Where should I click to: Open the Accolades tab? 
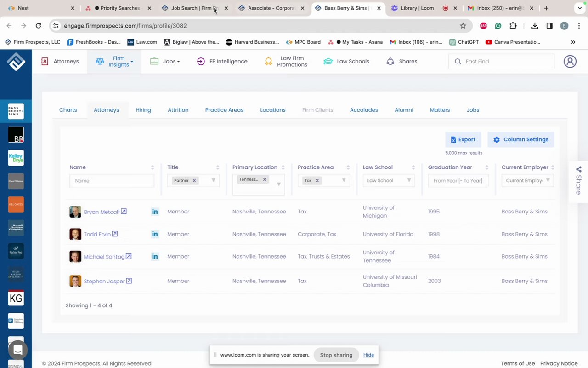[x=364, y=110]
